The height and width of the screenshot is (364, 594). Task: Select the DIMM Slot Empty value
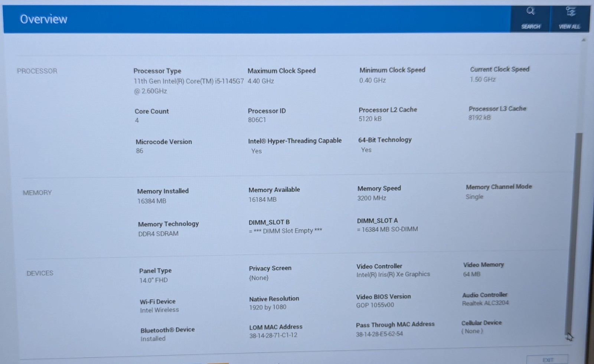click(x=285, y=231)
